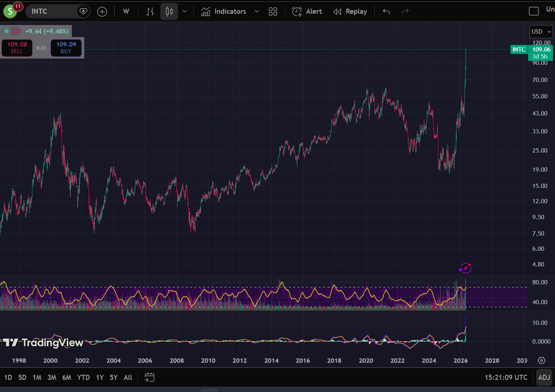Viewport: 555px width, 392px height.
Task: Click the INTC price label on the scale
Action: coord(519,49)
